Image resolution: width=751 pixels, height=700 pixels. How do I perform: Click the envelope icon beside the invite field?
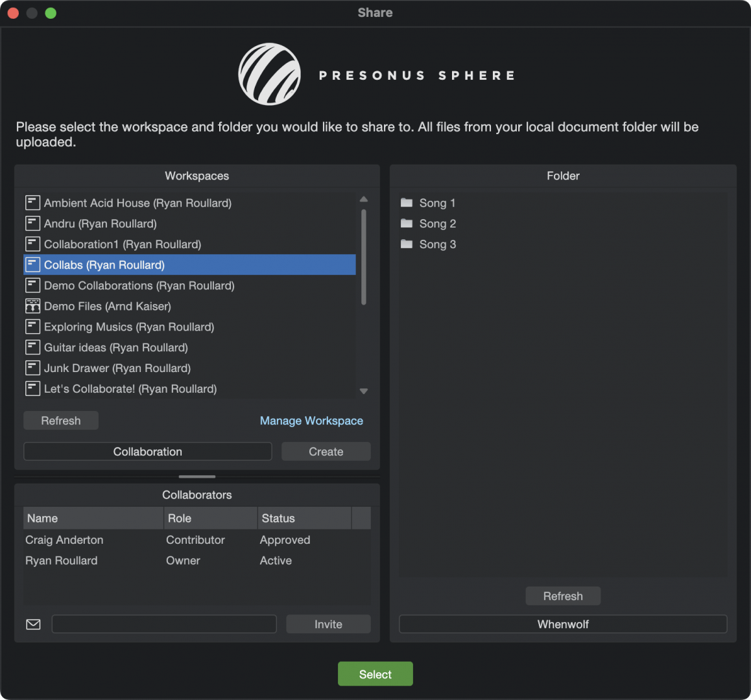click(32, 624)
